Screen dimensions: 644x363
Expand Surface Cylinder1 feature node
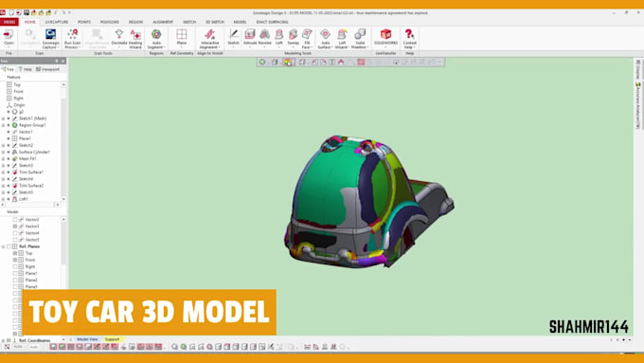click(3, 152)
